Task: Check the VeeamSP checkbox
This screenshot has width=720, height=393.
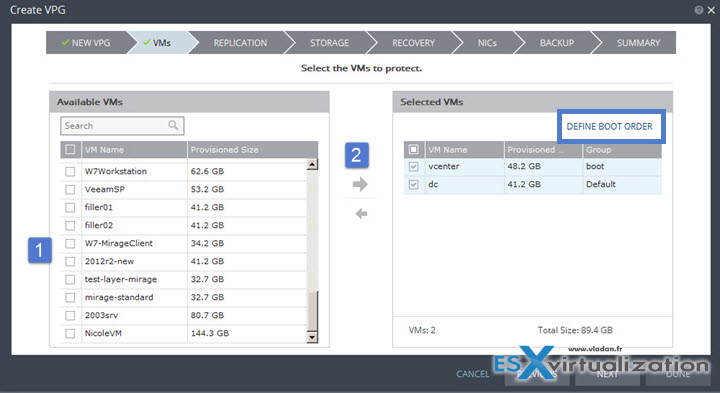Action: 70,189
